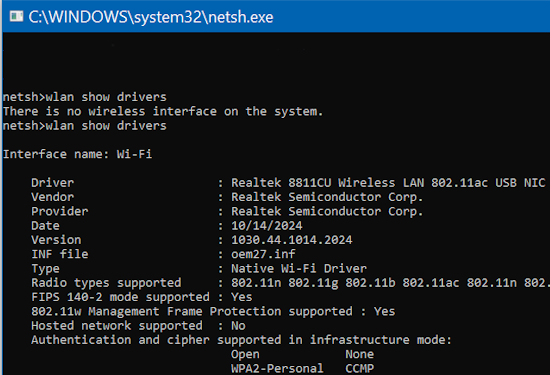Click 'Authentication and cipher supported in infrastructure mode:' line

pyautogui.click(x=241, y=340)
